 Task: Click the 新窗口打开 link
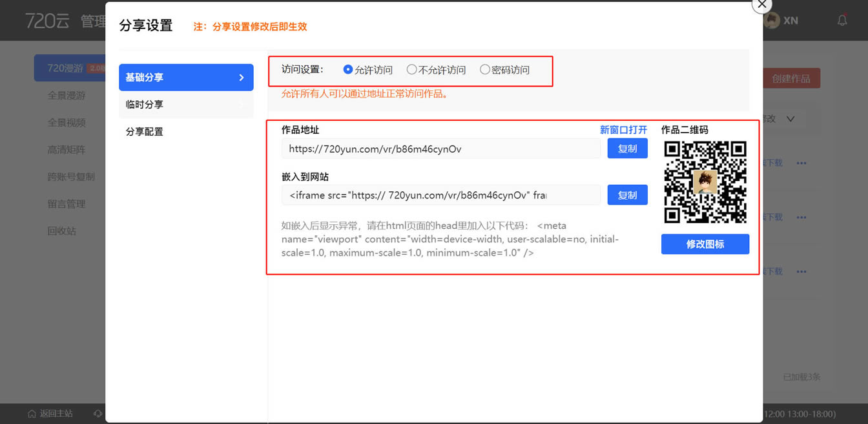[x=623, y=130]
